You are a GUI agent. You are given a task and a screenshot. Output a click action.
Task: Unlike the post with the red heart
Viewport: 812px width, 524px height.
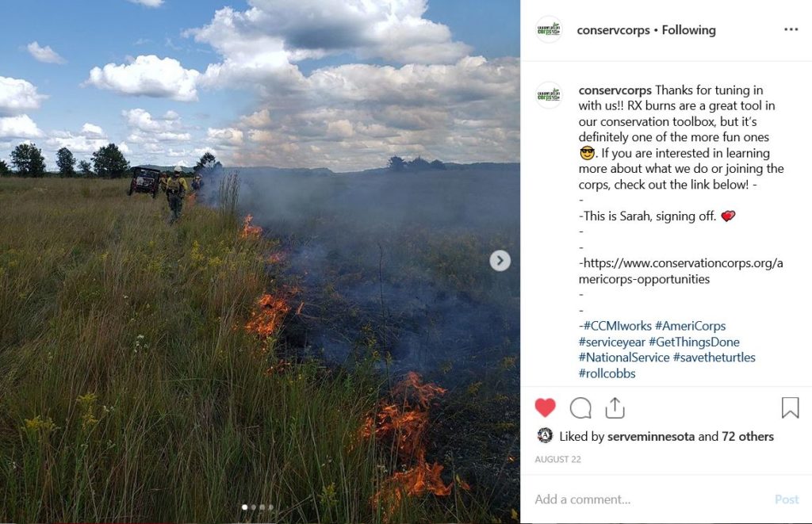click(x=545, y=408)
